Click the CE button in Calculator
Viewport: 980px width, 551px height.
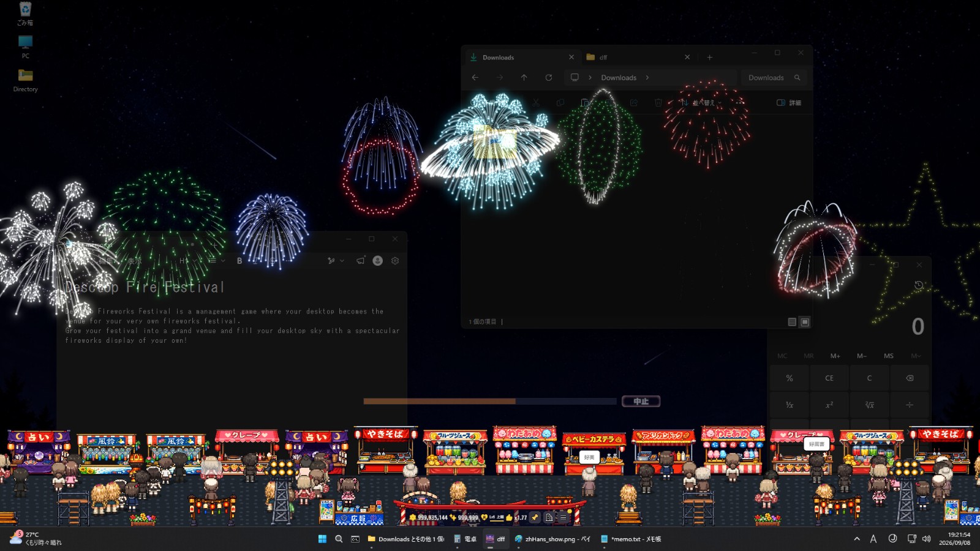tap(829, 378)
